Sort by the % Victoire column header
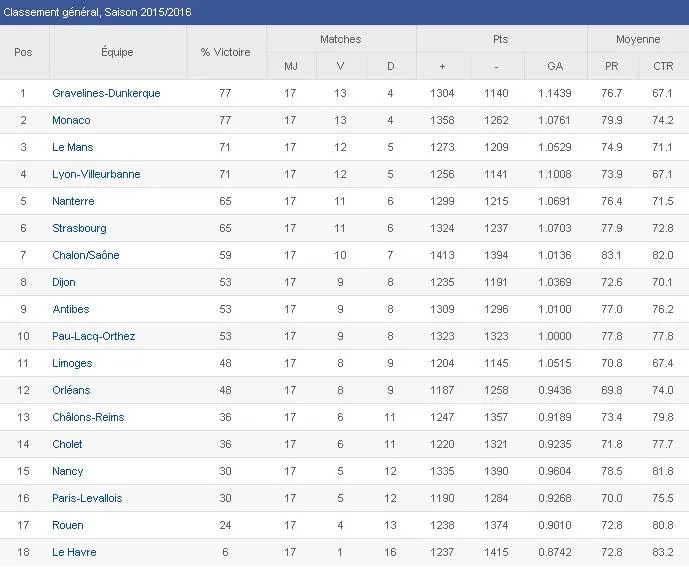 [225, 52]
